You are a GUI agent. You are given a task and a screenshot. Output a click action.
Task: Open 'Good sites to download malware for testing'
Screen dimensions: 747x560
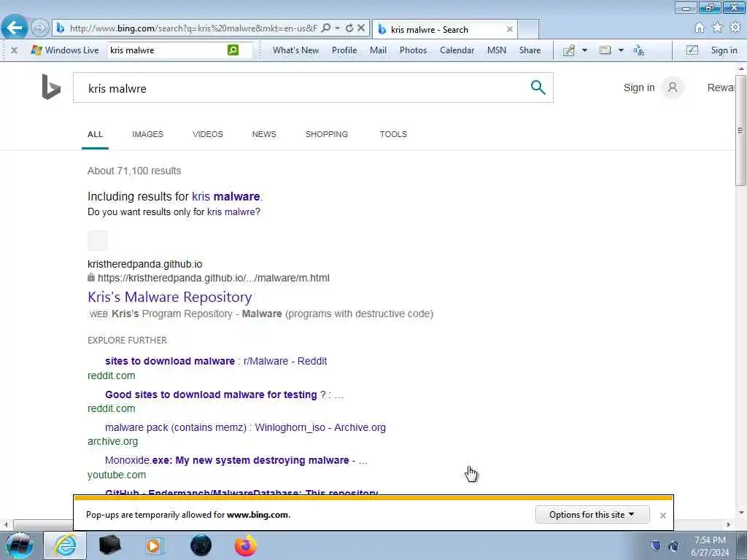(225, 394)
